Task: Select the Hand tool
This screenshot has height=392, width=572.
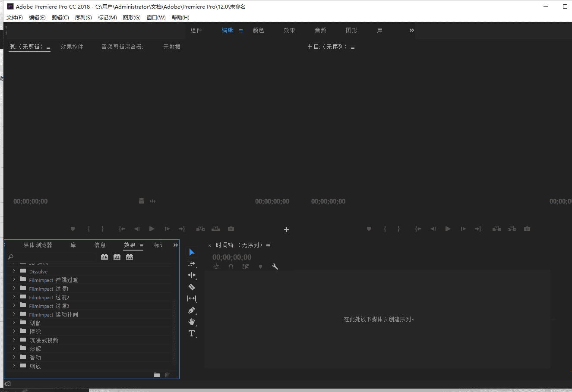Action: click(x=192, y=322)
